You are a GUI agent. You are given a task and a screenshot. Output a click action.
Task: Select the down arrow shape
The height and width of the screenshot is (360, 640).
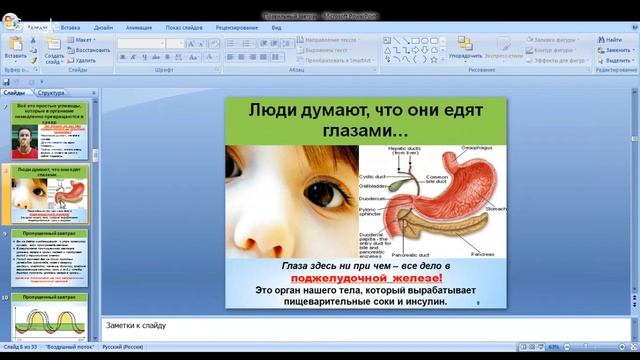point(425,50)
